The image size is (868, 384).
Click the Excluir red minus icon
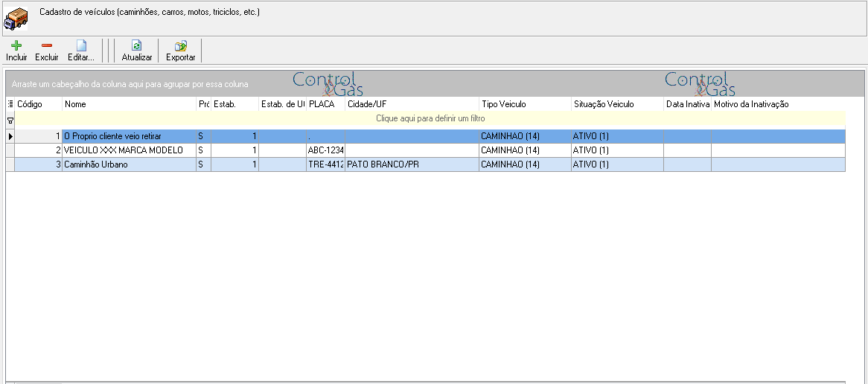pyautogui.click(x=47, y=46)
